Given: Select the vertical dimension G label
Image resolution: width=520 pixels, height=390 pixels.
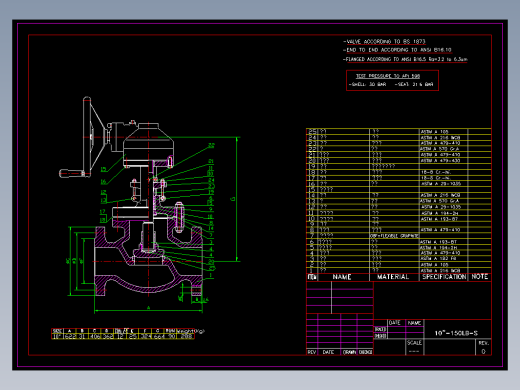Looking at the screenshot, I should 233,199.
